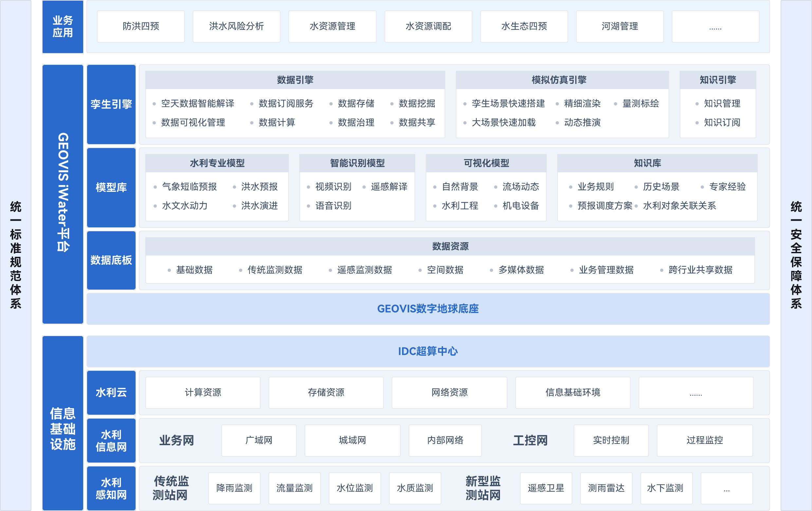Screen dimensions: 812x511
Task: Click the 数据资源 header
Action: pos(450,246)
